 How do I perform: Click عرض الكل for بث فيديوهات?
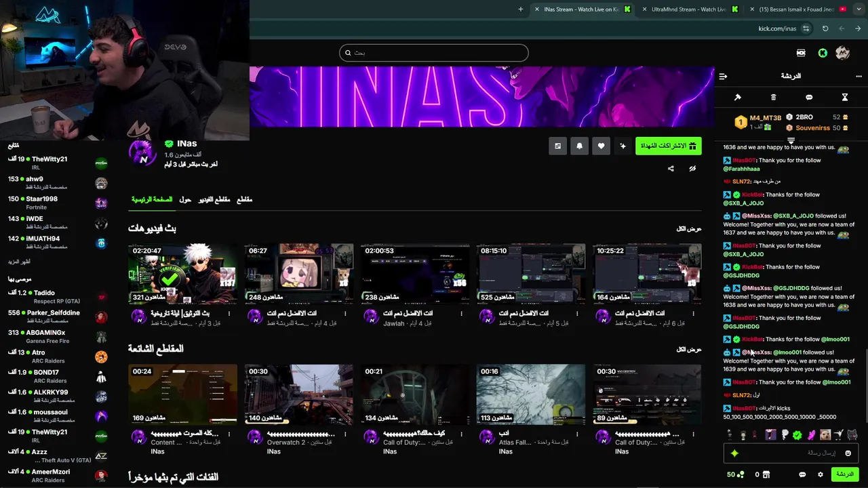pyautogui.click(x=689, y=228)
